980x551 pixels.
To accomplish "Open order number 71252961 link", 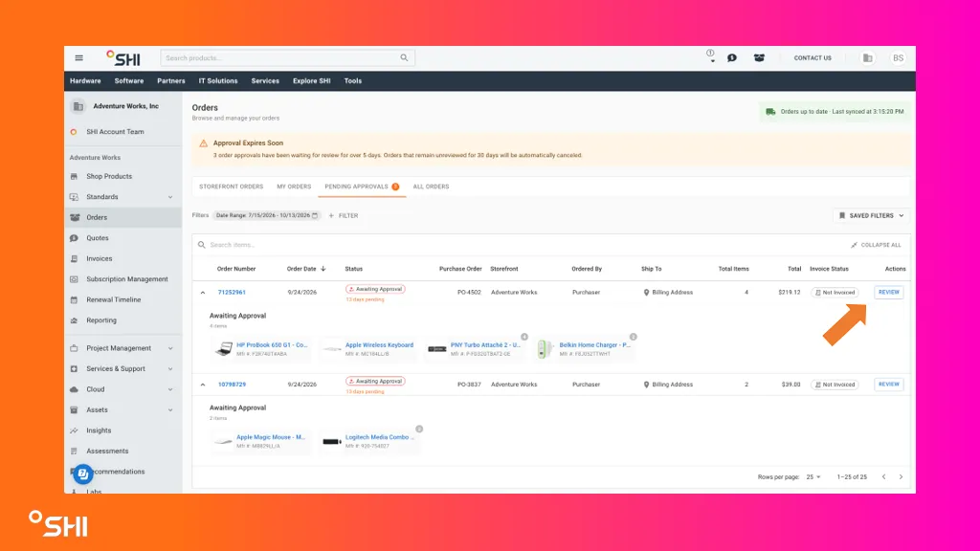I will click(x=232, y=293).
